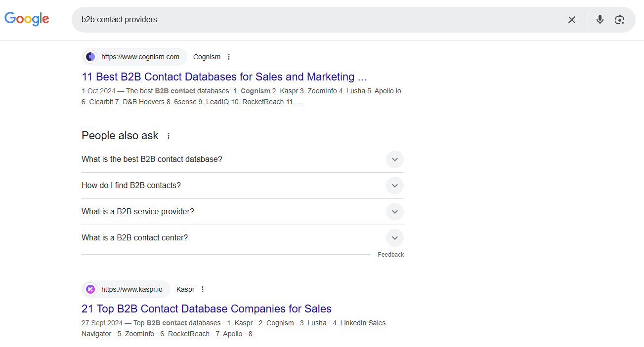644x347 pixels.
Task: Click the "27 Sept 2024" date text
Action: pyautogui.click(x=102, y=323)
